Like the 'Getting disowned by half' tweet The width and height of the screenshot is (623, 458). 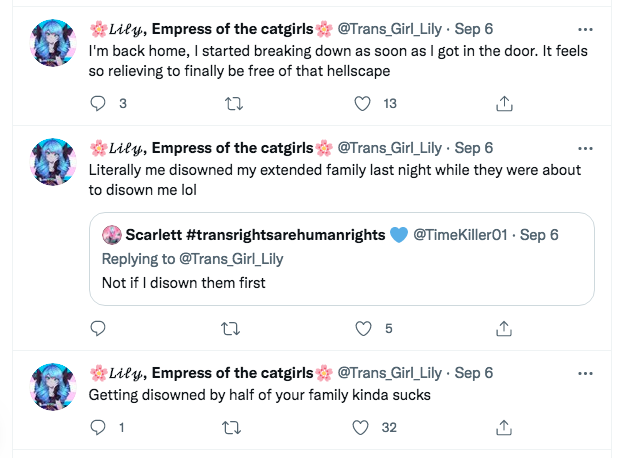click(x=361, y=428)
